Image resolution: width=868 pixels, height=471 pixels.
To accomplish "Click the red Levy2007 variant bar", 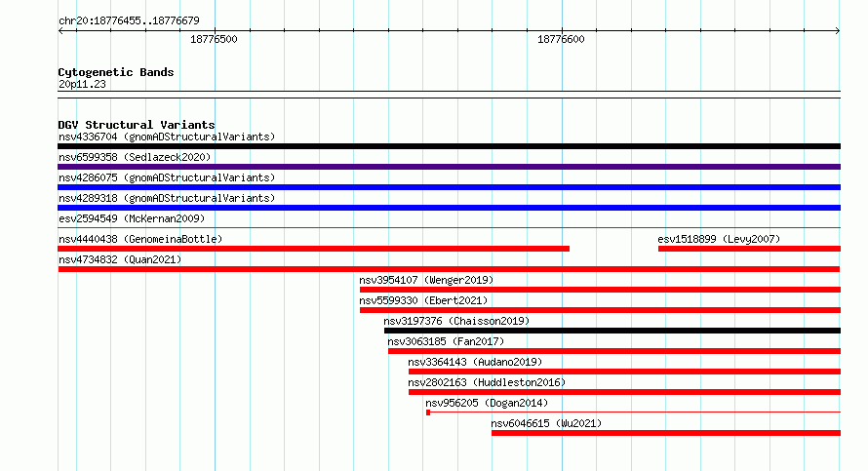I will (750, 249).
